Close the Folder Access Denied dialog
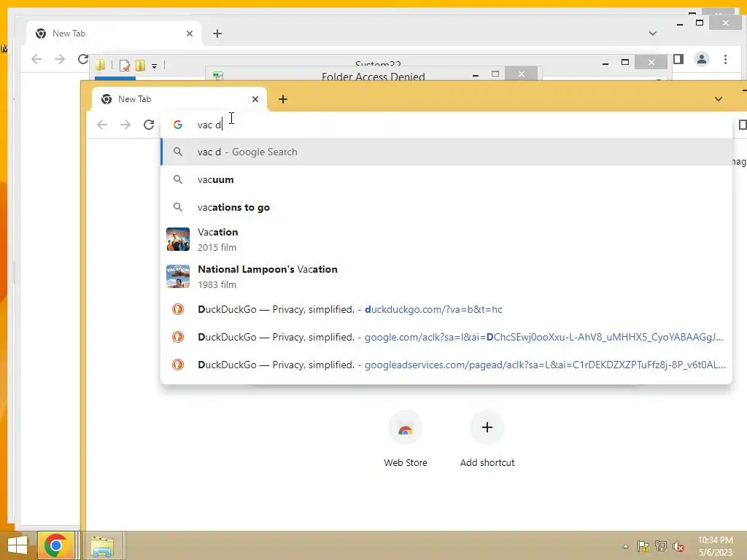The image size is (747, 560). pos(521,74)
